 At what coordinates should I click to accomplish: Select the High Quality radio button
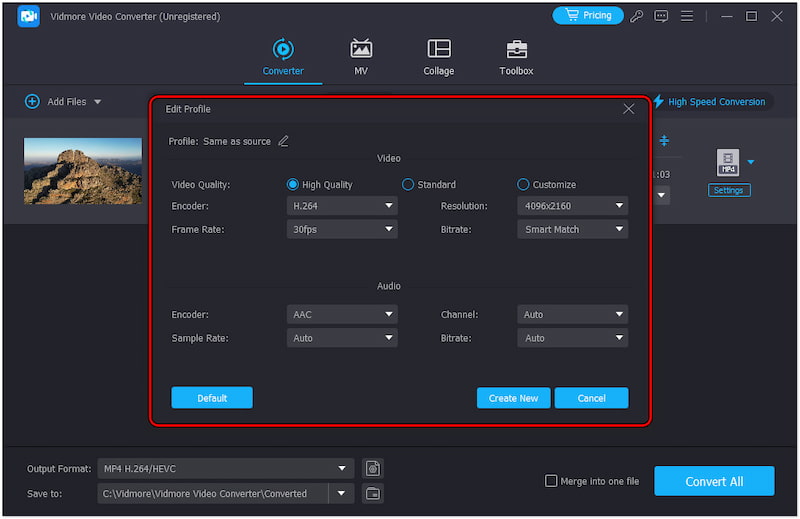[x=293, y=184]
